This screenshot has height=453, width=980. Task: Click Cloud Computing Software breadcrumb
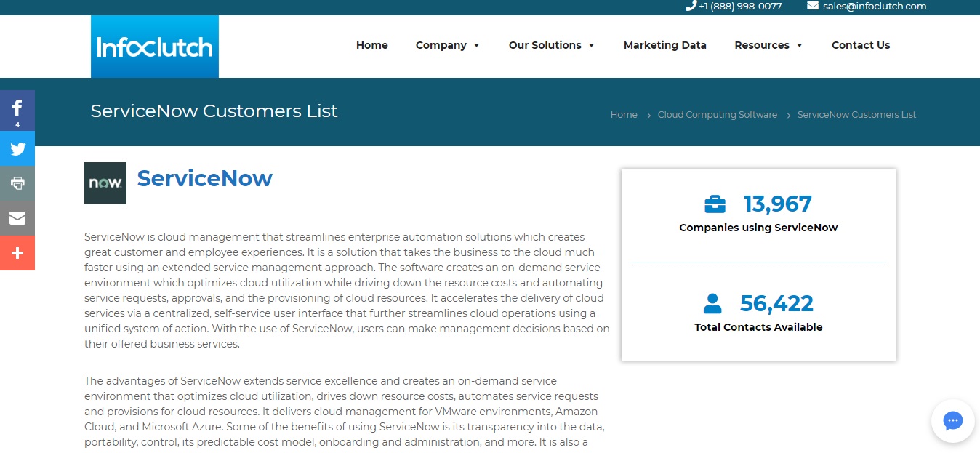point(717,115)
